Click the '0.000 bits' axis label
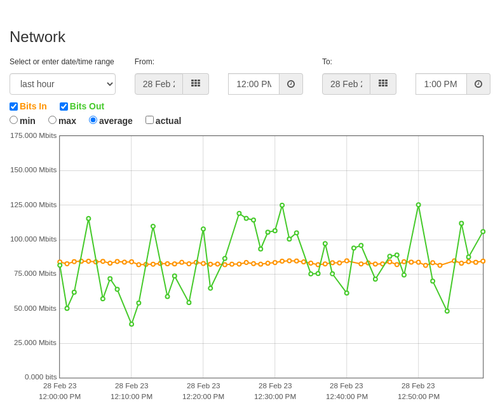Viewport: 500px width, 403px height. coord(41,377)
